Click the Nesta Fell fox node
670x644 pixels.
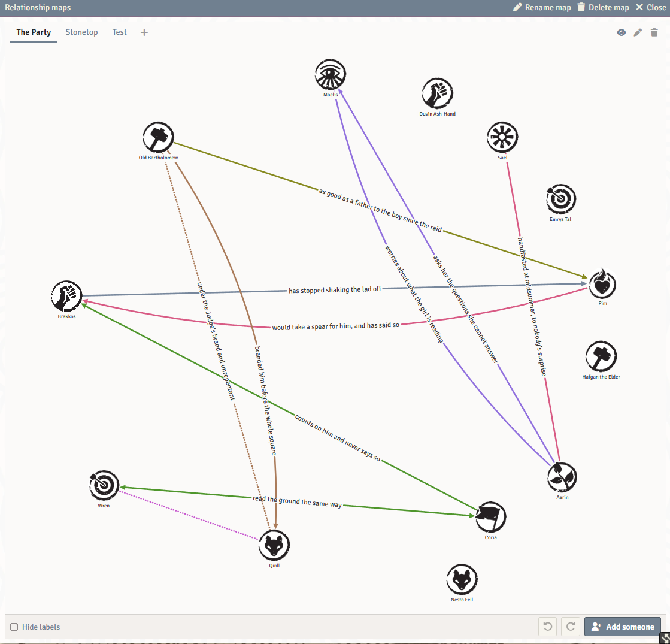(x=462, y=579)
